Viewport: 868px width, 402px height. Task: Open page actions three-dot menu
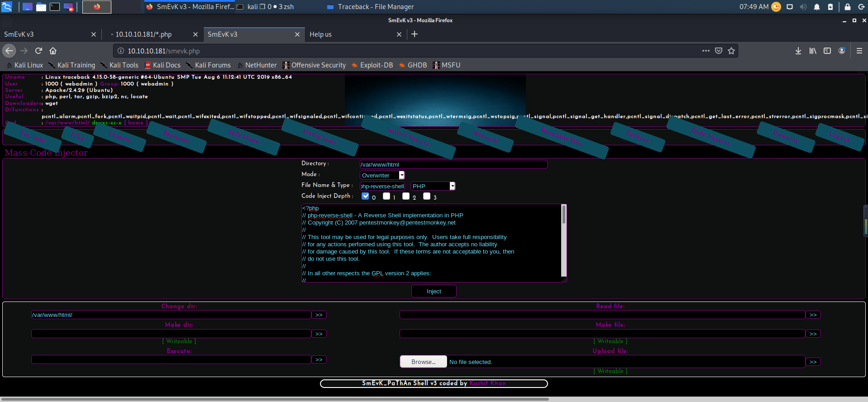point(706,51)
